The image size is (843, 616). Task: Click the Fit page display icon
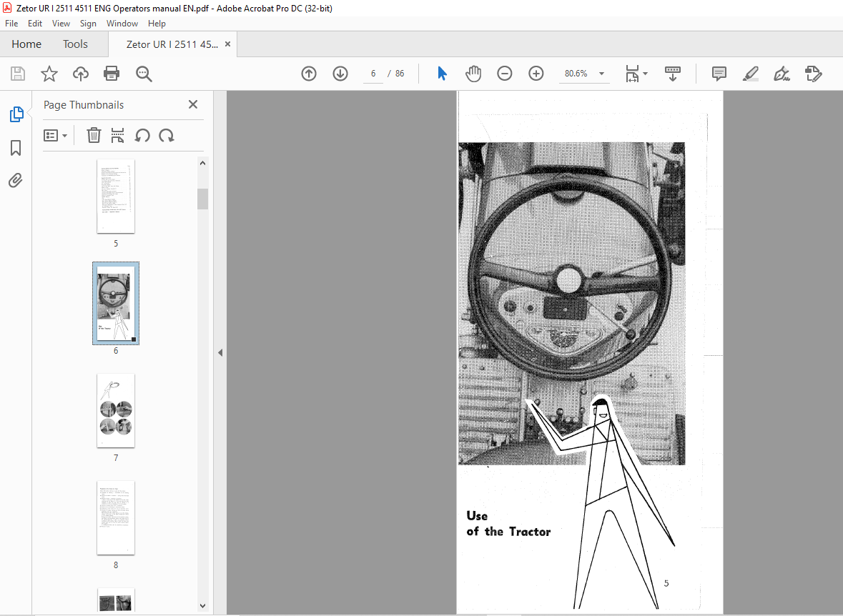pos(631,74)
